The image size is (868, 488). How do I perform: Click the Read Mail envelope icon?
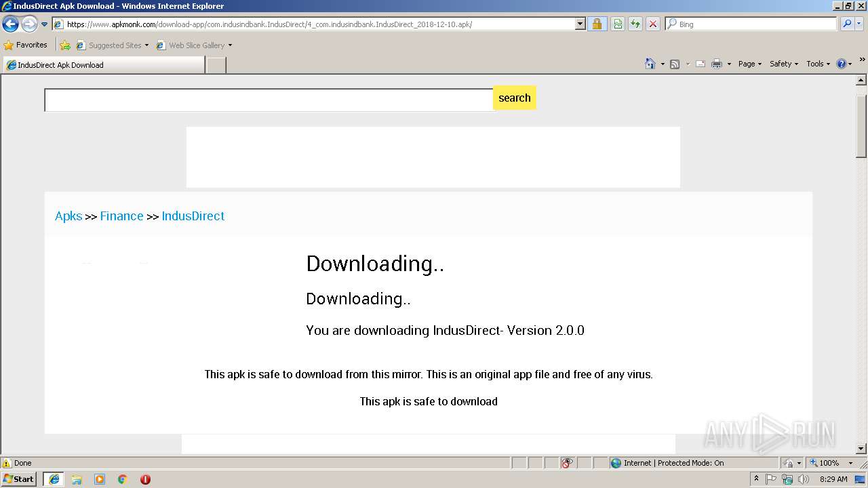701,64
